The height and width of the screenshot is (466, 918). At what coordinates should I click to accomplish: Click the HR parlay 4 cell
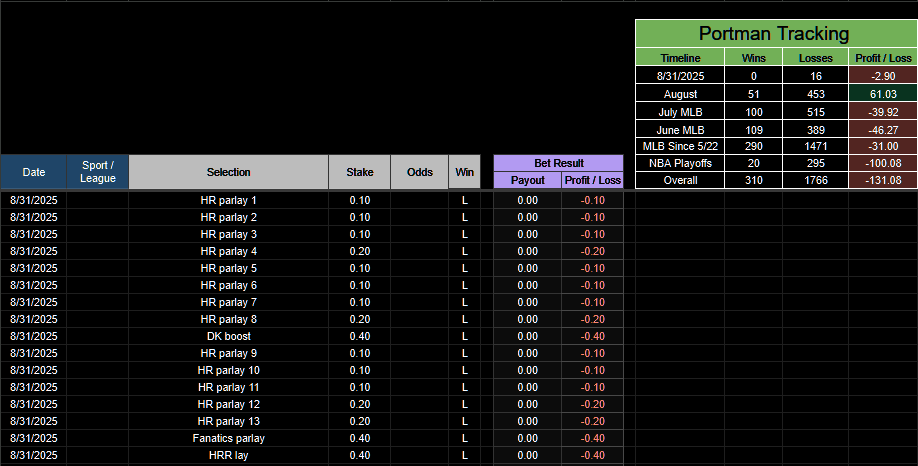[x=228, y=251]
